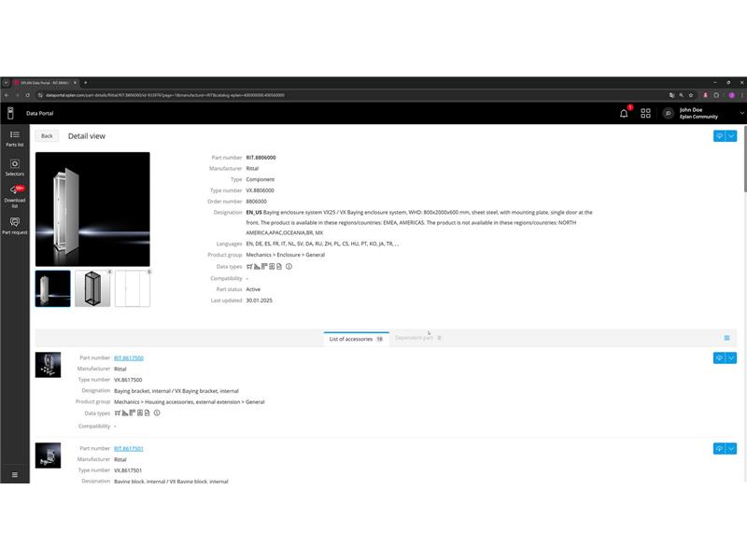
Task: Open the browser translate icon
Action: [671, 95]
